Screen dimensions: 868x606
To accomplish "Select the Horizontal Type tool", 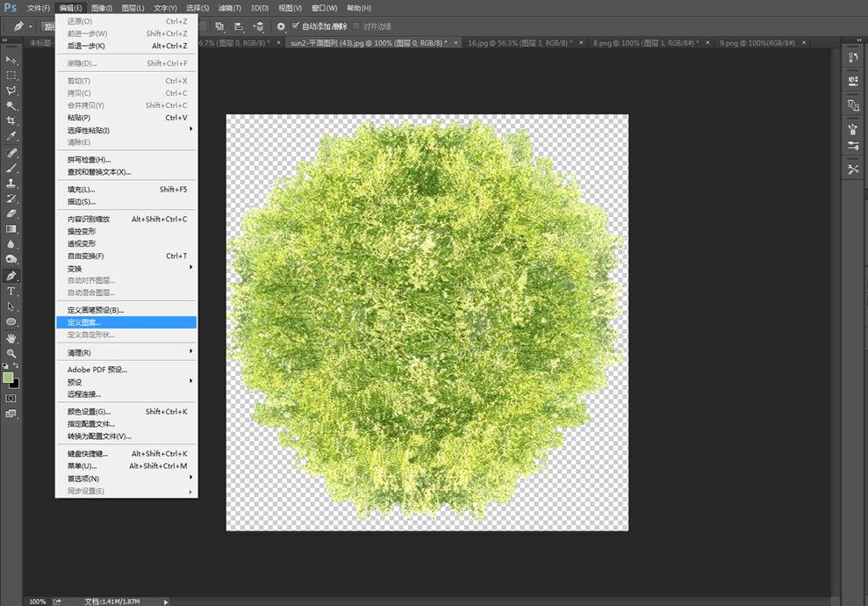I will [11, 291].
